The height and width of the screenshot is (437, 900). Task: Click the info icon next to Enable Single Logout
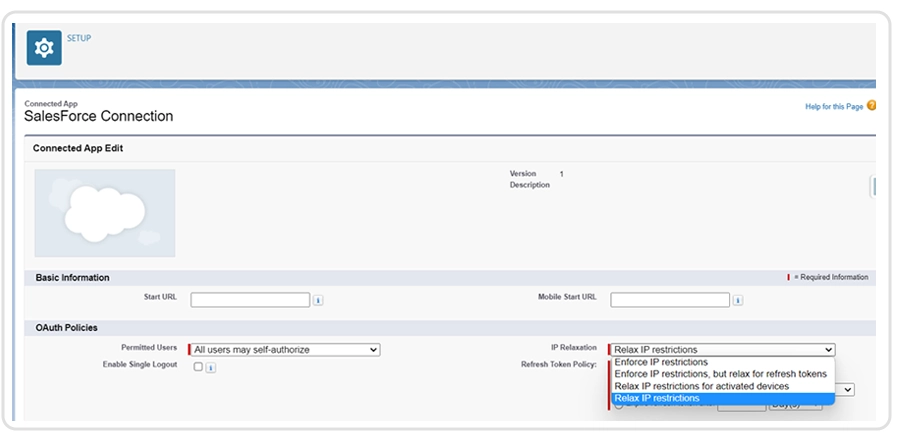(211, 368)
